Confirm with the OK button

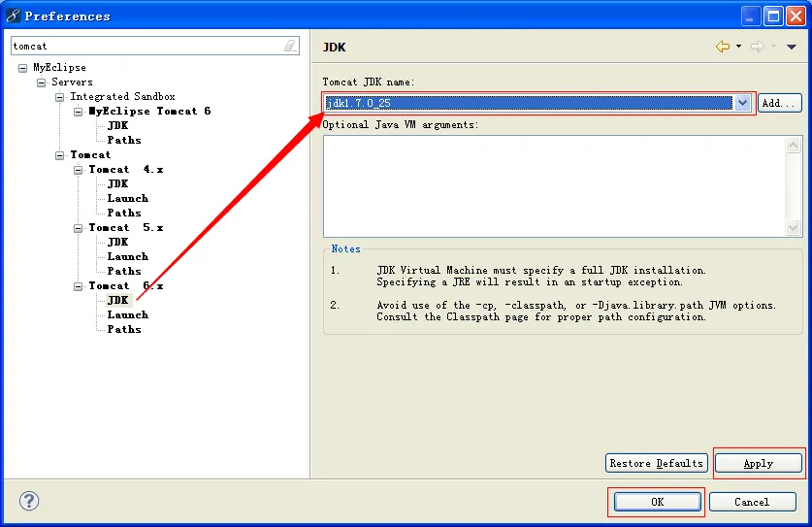pyautogui.click(x=657, y=502)
